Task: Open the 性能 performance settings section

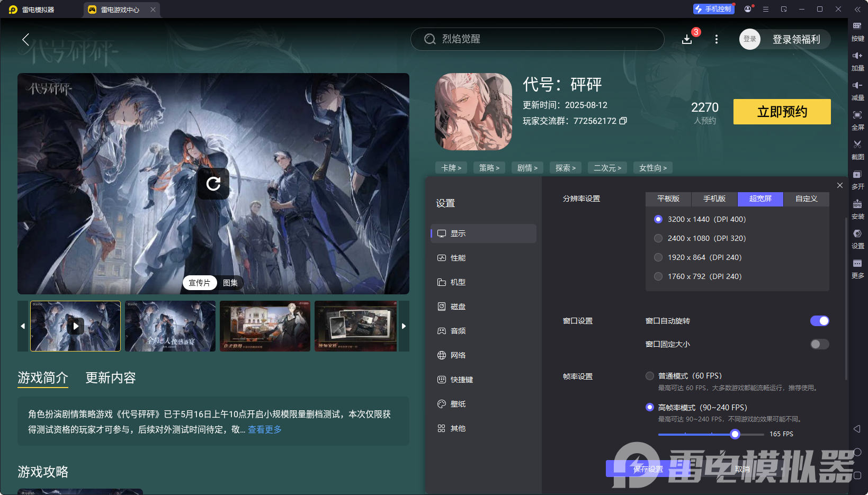Action: click(458, 258)
